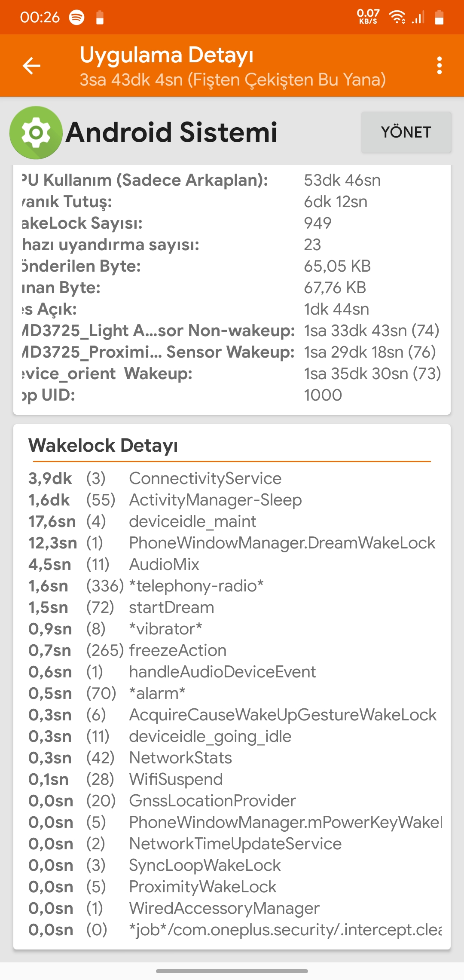Open the three-dot overflow menu
The image size is (464, 980).
(x=439, y=65)
